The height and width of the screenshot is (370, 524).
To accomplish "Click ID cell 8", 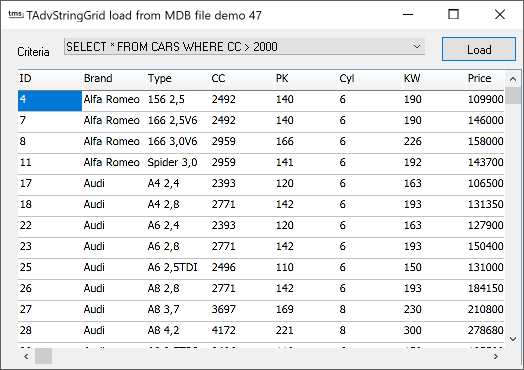I will pos(50,143).
